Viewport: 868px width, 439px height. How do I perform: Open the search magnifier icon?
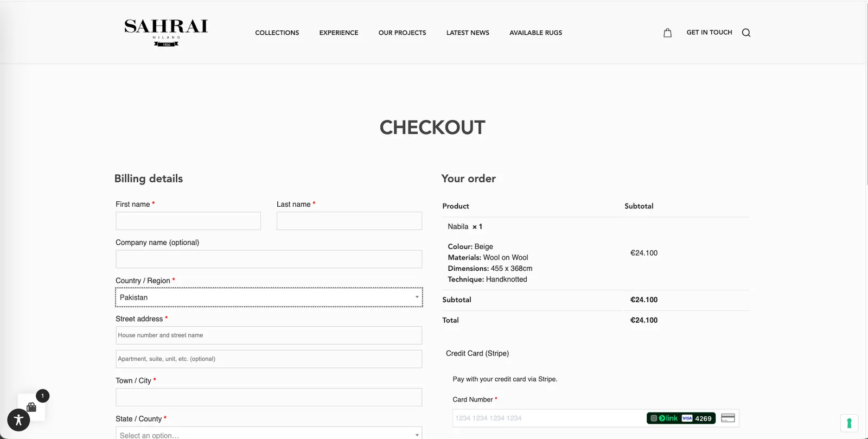click(x=746, y=33)
